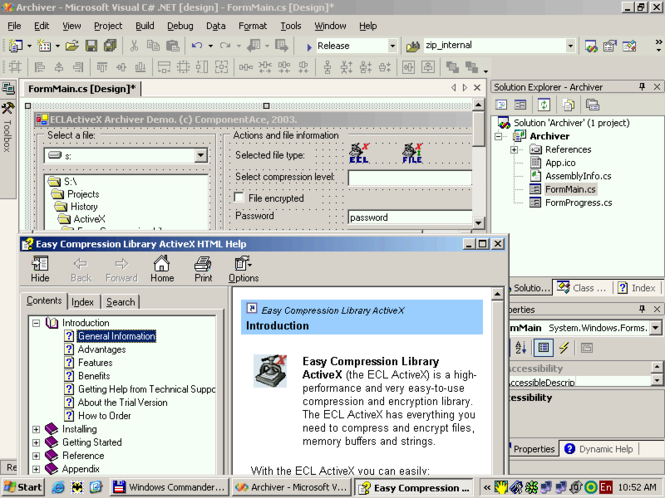Toggle the File encrypted checkbox
Image resolution: width=665 pixels, height=498 pixels.
239,198
